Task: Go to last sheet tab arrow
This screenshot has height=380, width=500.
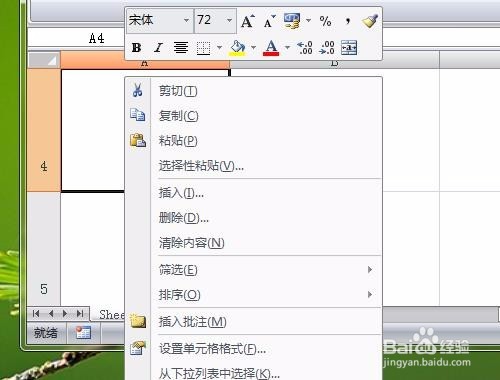Action: pyautogui.click(x=80, y=314)
